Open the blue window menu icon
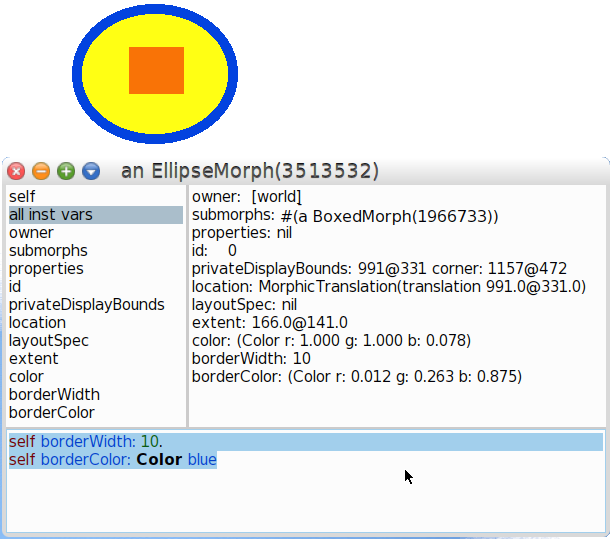Screen dimensions: 612x539 (91, 171)
